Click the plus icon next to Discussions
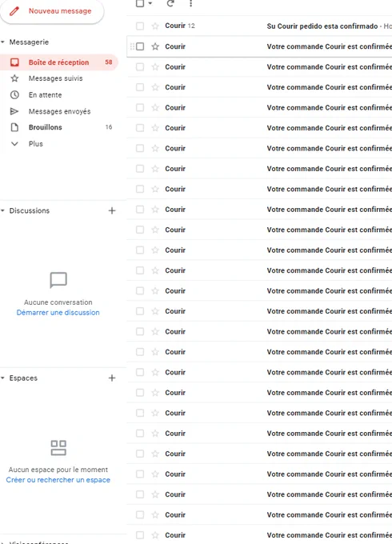This screenshot has height=544, width=392. [112, 210]
